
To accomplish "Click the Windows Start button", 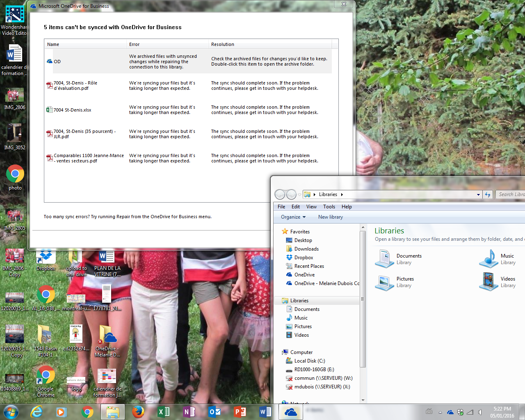I will click(11, 412).
